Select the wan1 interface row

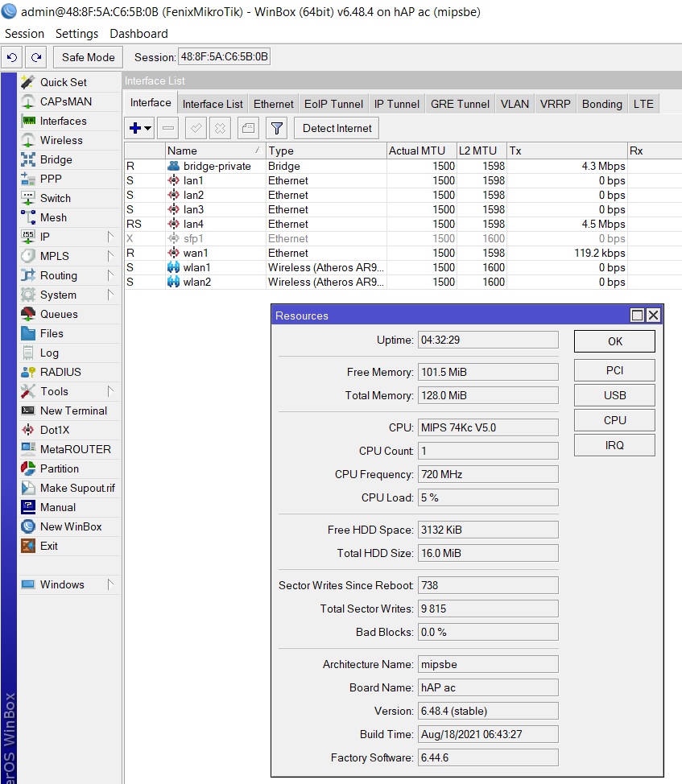403,253
